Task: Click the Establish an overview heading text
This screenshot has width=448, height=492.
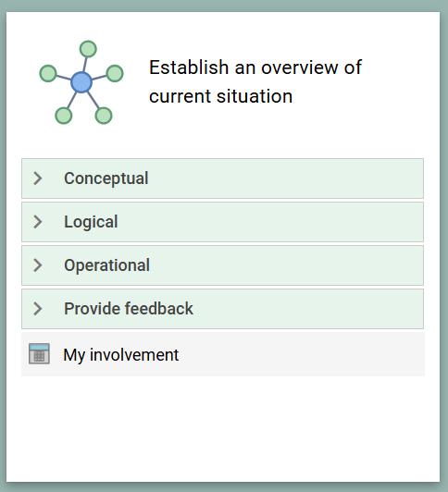Action: click(255, 81)
